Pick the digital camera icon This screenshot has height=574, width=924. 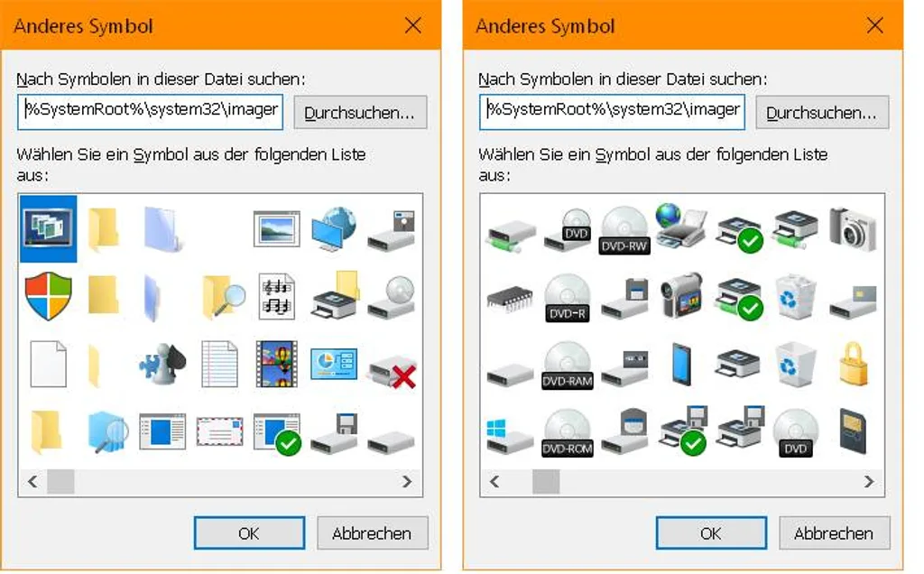tap(853, 229)
